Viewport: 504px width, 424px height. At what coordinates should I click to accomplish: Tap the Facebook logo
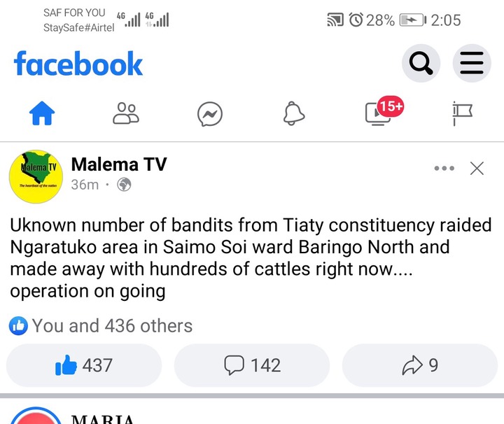click(78, 64)
